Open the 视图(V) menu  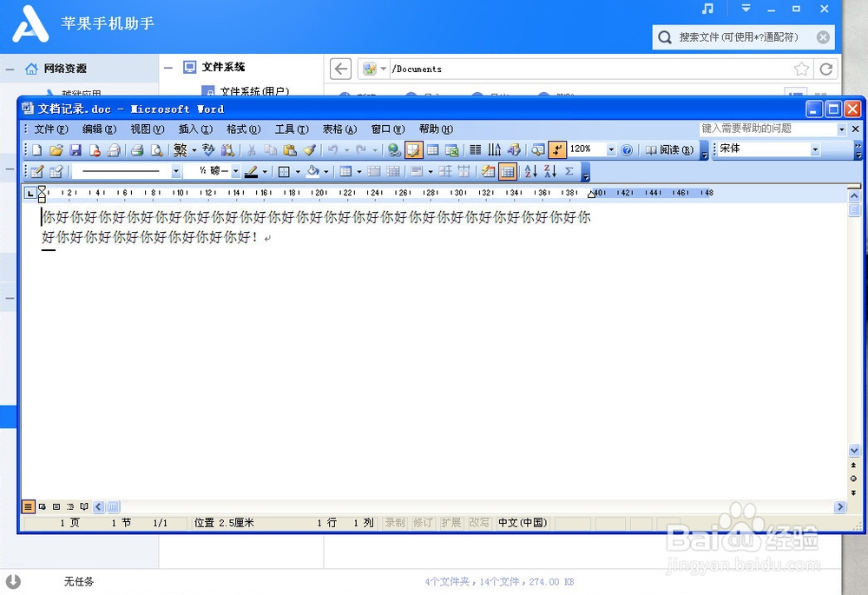pyautogui.click(x=148, y=129)
